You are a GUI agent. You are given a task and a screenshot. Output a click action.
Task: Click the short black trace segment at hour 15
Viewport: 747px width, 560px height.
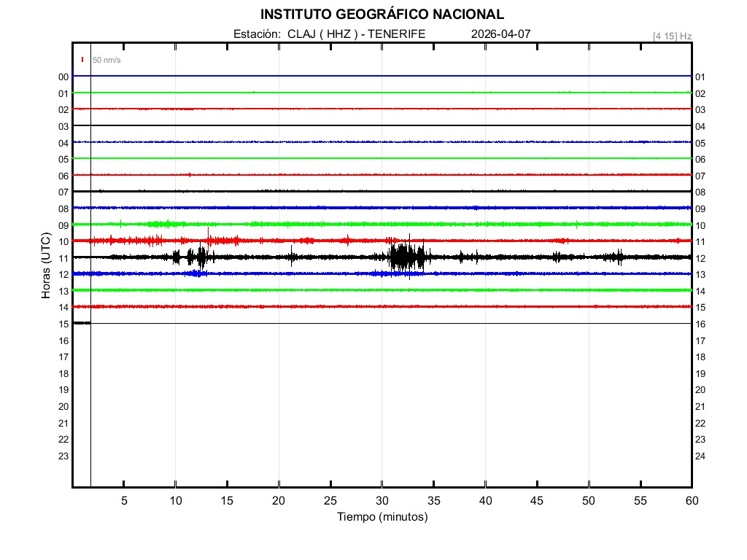pyautogui.click(x=81, y=323)
